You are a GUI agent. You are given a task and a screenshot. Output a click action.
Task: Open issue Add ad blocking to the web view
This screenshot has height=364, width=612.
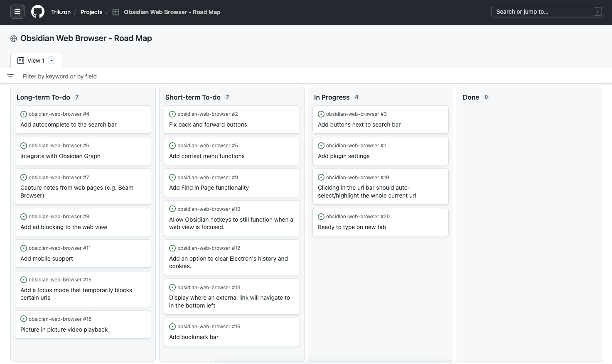tap(64, 227)
